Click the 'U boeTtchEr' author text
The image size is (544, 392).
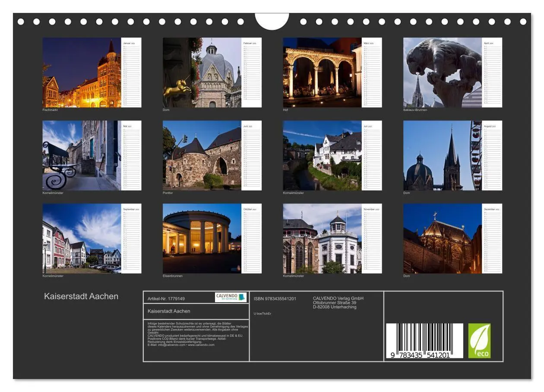263,313
